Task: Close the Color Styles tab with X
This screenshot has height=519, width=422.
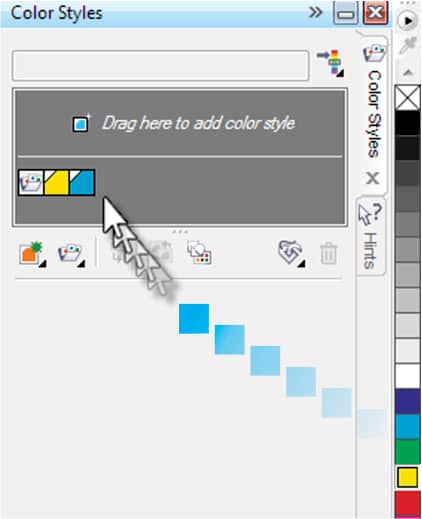Action: (x=372, y=178)
